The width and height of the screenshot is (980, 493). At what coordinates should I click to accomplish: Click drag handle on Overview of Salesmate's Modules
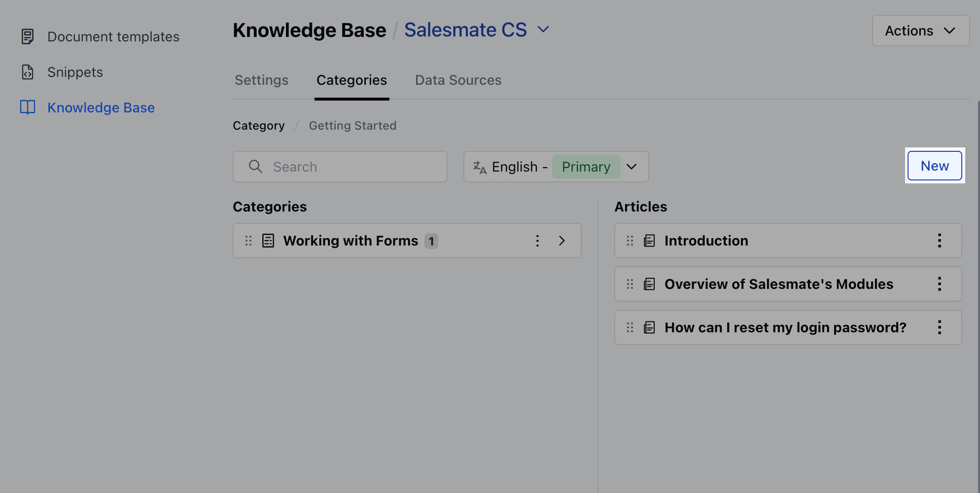(x=630, y=284)
